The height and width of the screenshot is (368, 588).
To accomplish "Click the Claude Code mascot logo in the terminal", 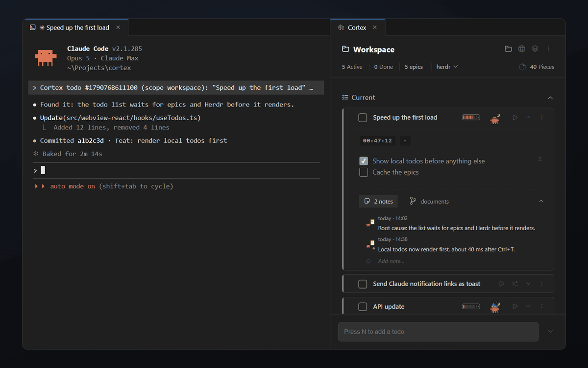I will coord(46,58).
